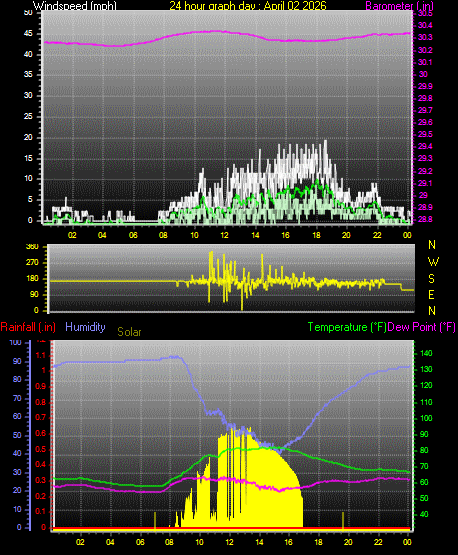Click the "Barometer (.in)" axis title

coord(400,6)
